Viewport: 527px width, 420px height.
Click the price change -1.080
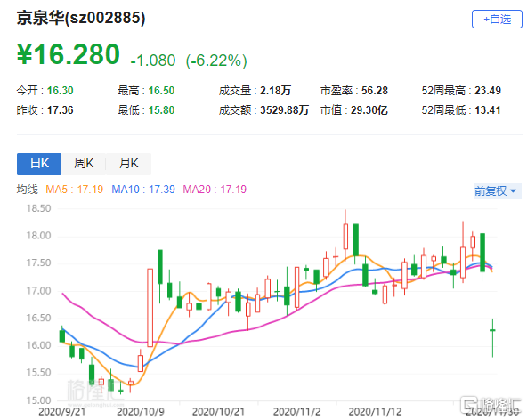click(153, 61)
